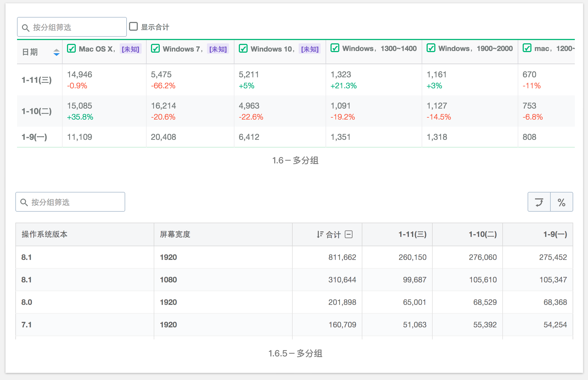Uncheck the Windows 7 column checkbox
This screenshot has height=380, width=588.
[x=155, y=49]
